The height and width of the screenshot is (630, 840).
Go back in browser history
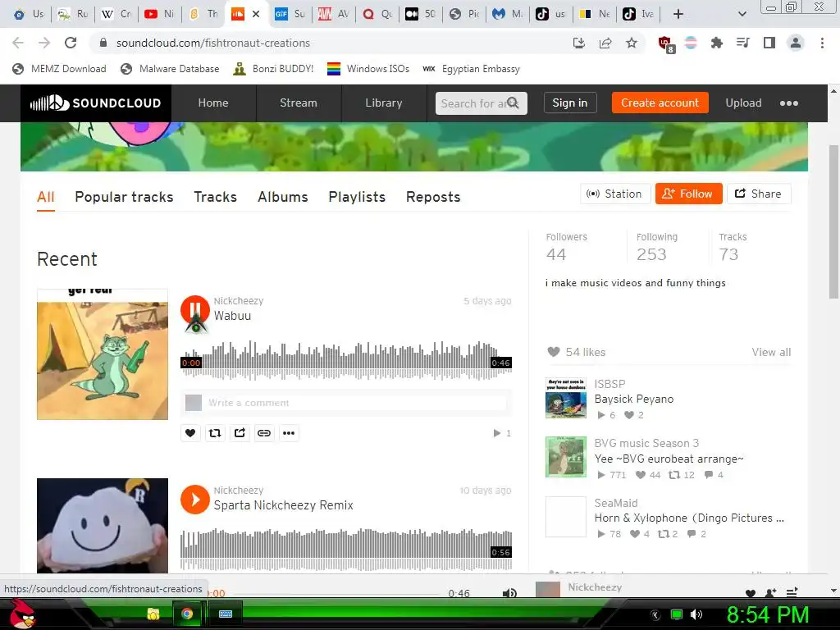pos(18,43)
